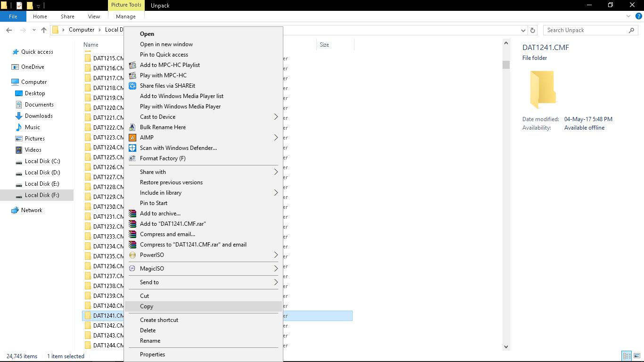Click the scroll up arrow of file list
Image resolution: width=644 pixels, height=362 pixels.
pos(506,43)
